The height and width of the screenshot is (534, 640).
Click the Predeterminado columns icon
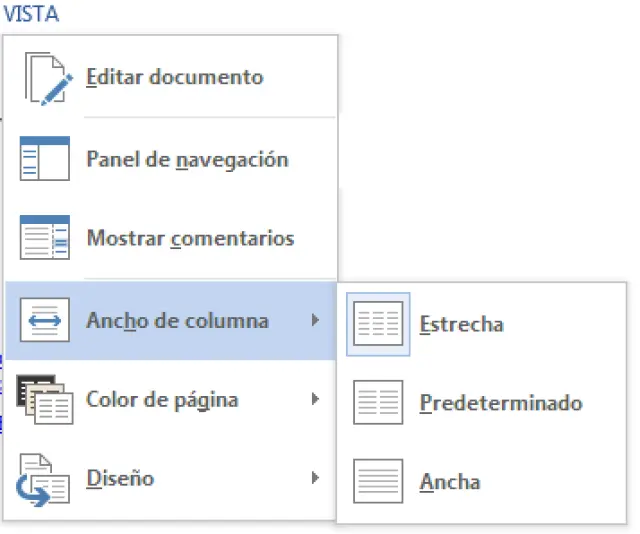tap(378, 403)
